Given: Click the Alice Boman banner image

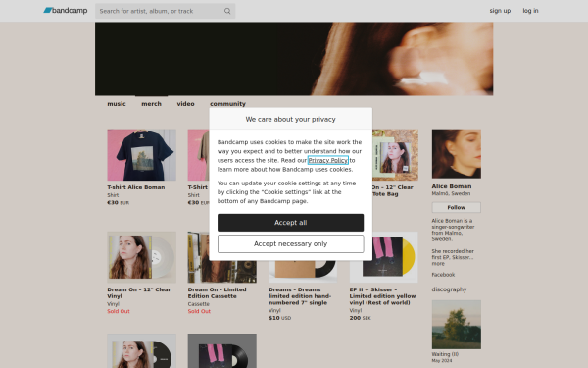Looking at the screenshot, I should [x=294, y=59].
